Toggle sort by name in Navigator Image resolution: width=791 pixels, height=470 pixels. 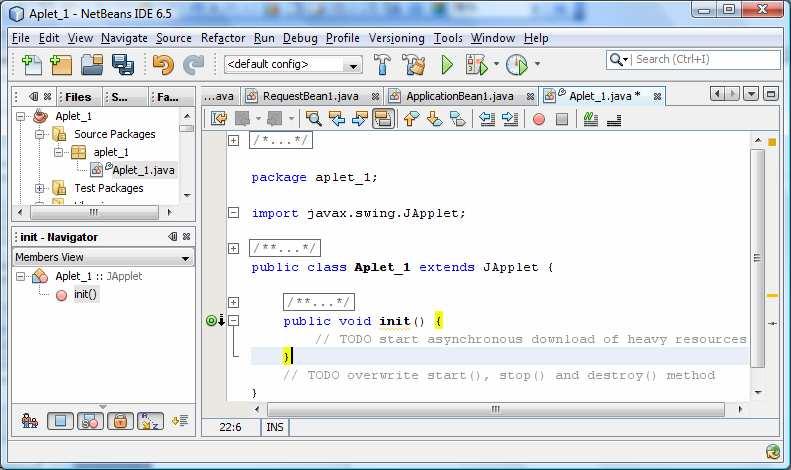tap(150, 421)
